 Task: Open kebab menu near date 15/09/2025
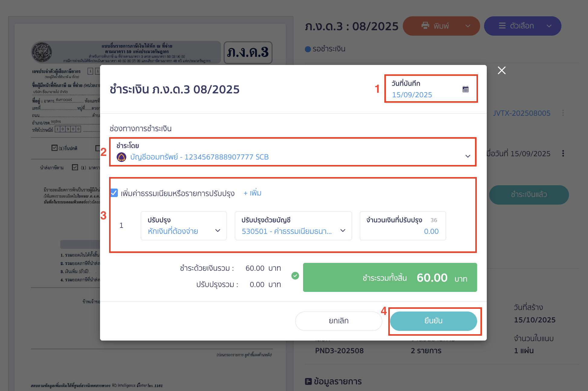pyautogui.click(x=563, y=153)
